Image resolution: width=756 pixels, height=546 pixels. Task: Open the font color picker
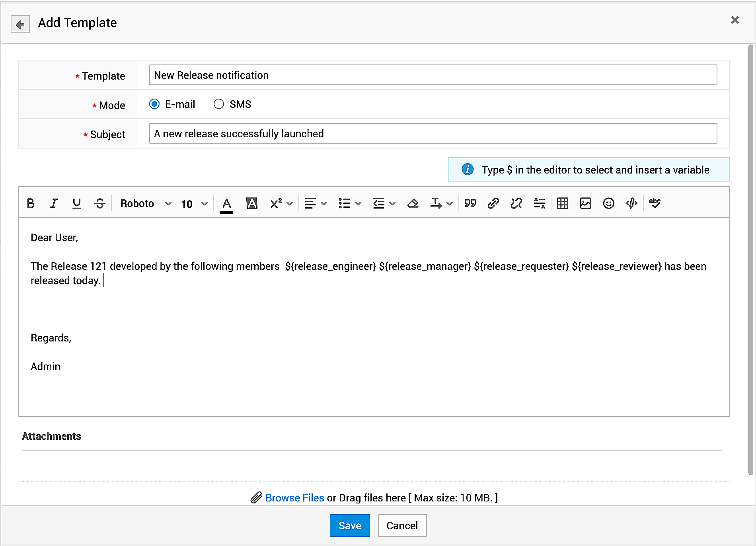pos(226,204)
